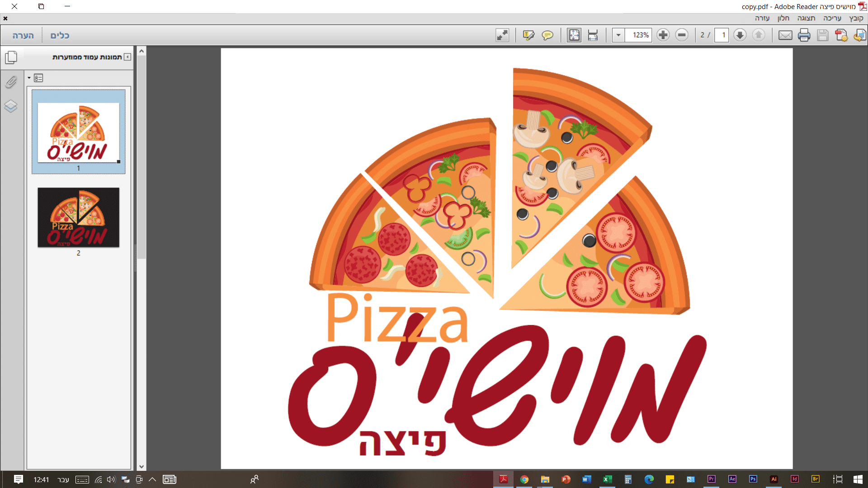Screen dimensions: 868x488
Task: Open the כלים tools pane
Action: pos(60,35)
